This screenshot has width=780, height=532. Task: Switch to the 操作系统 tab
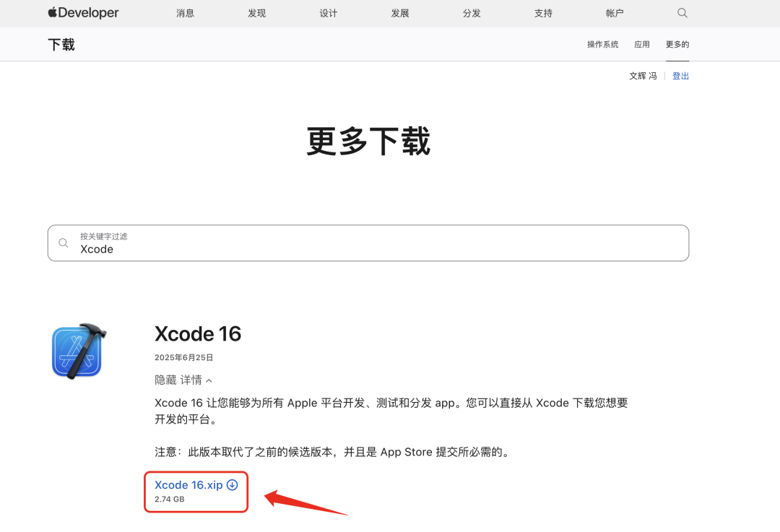(x=602, y=44)
